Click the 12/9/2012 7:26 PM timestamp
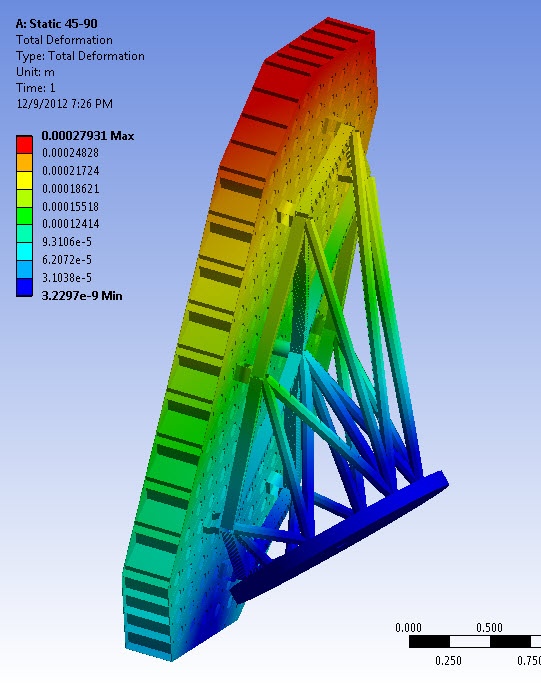This screenshot has height=687, width=541. click(x=64, y=104)
